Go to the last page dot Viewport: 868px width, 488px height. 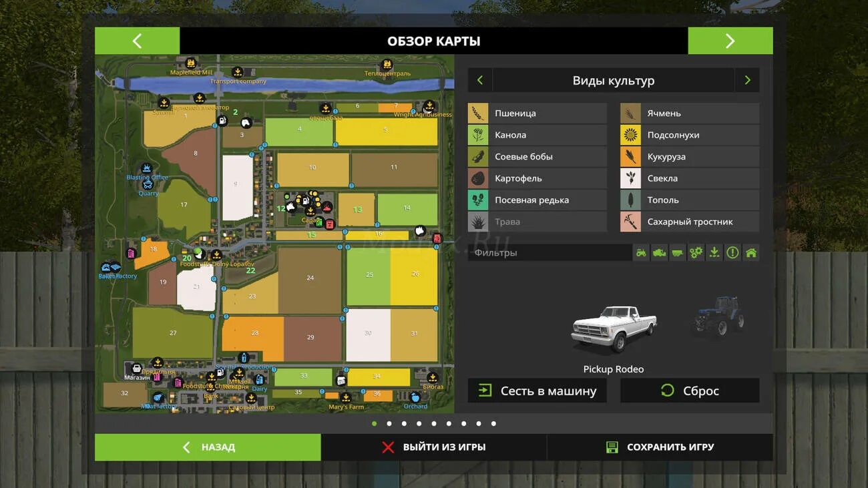493,423
